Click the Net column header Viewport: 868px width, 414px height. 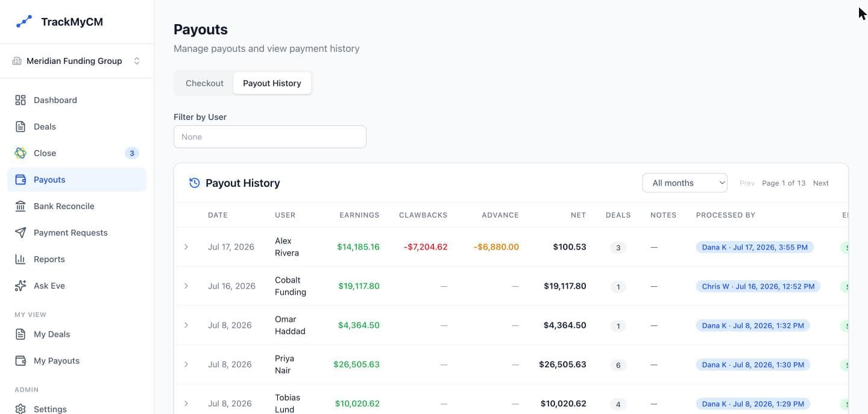(579, 215)
